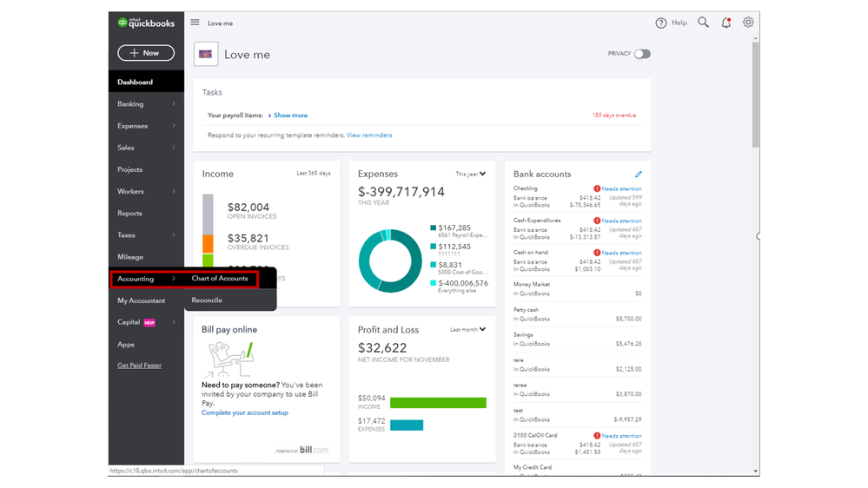Open Complete your account setup link
Screen dimensions: 868x488
[245, 412]
